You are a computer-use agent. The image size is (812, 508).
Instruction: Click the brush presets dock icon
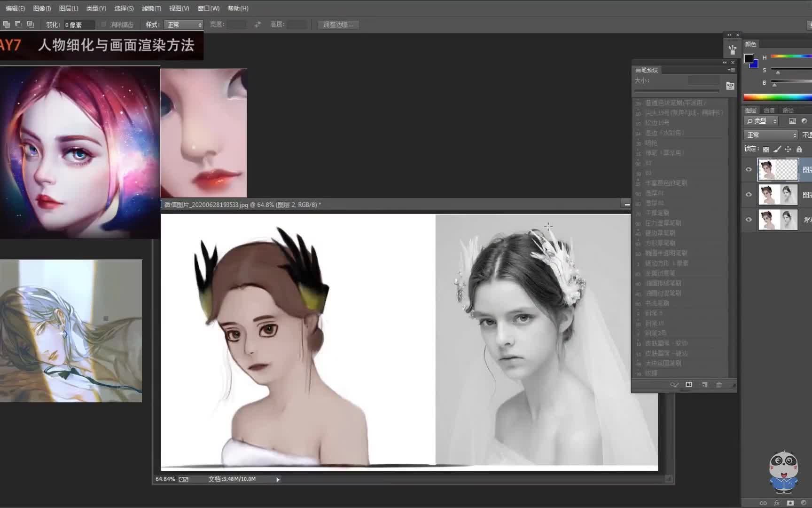coord(732,49)
